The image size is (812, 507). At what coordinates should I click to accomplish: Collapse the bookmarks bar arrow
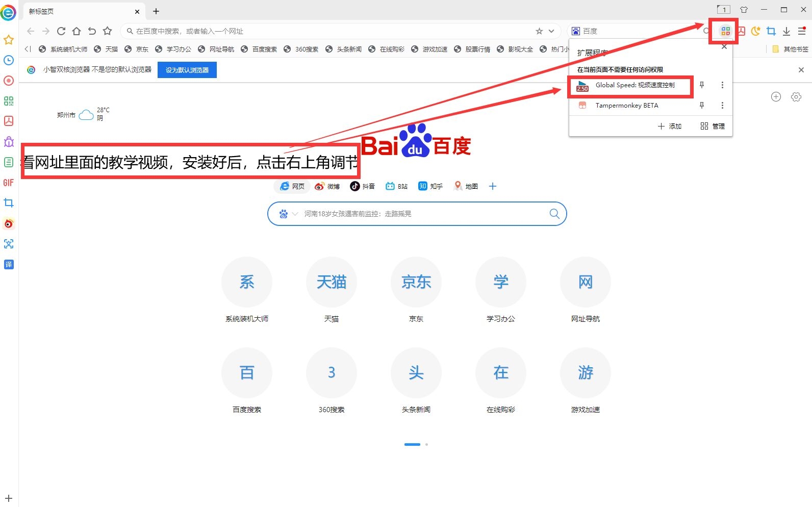28,49
